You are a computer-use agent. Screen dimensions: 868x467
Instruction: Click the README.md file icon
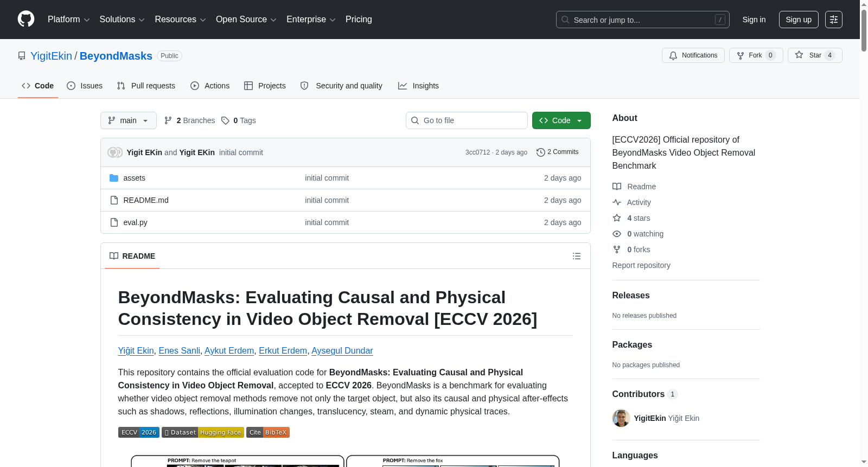pyautogui.click(x=114, y=200)
